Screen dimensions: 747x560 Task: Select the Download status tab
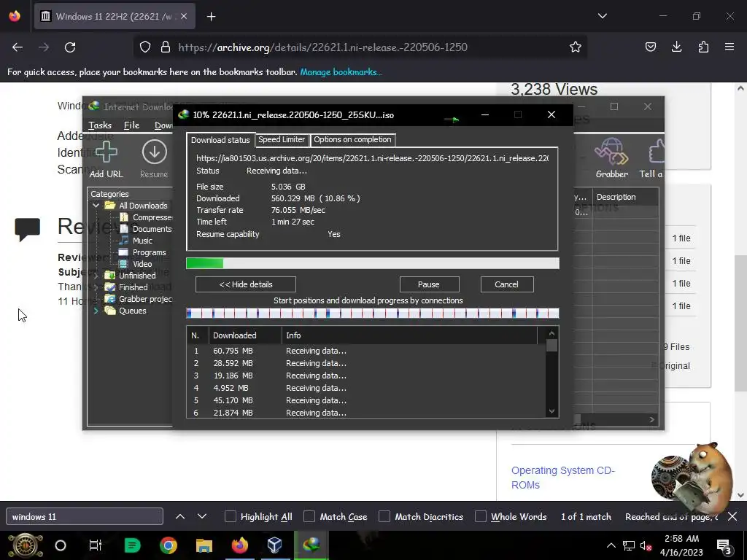pos(220,139)
